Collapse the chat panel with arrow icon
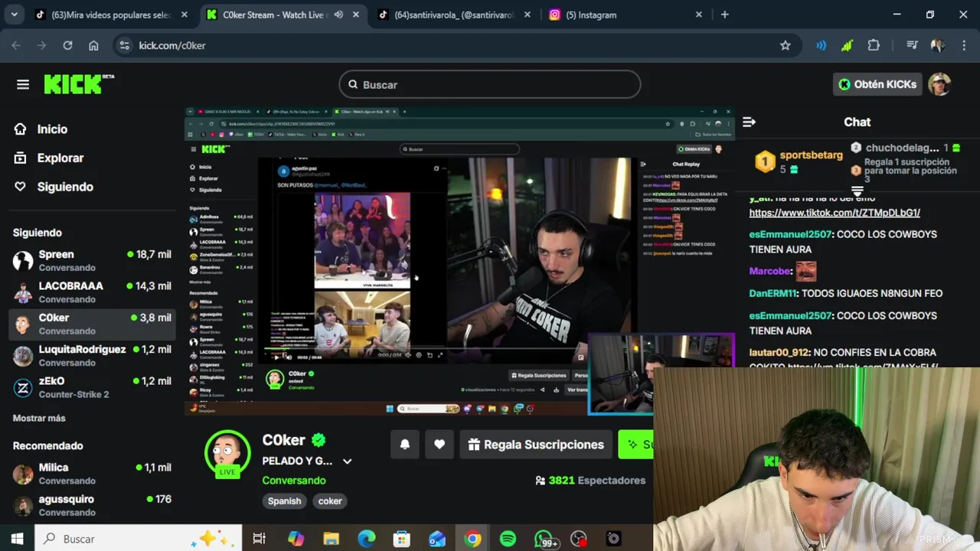This screenshot has width=980, height=551. point(749,122)
